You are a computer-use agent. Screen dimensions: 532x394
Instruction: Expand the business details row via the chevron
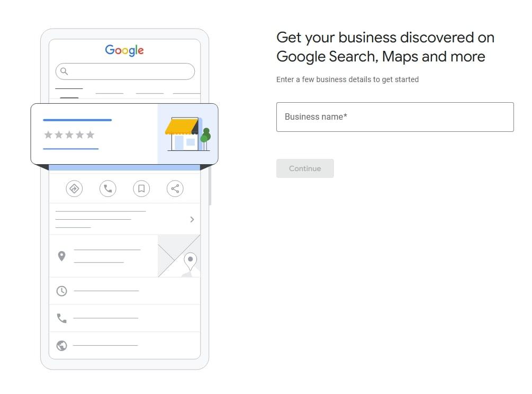click(x=193, y=219)
